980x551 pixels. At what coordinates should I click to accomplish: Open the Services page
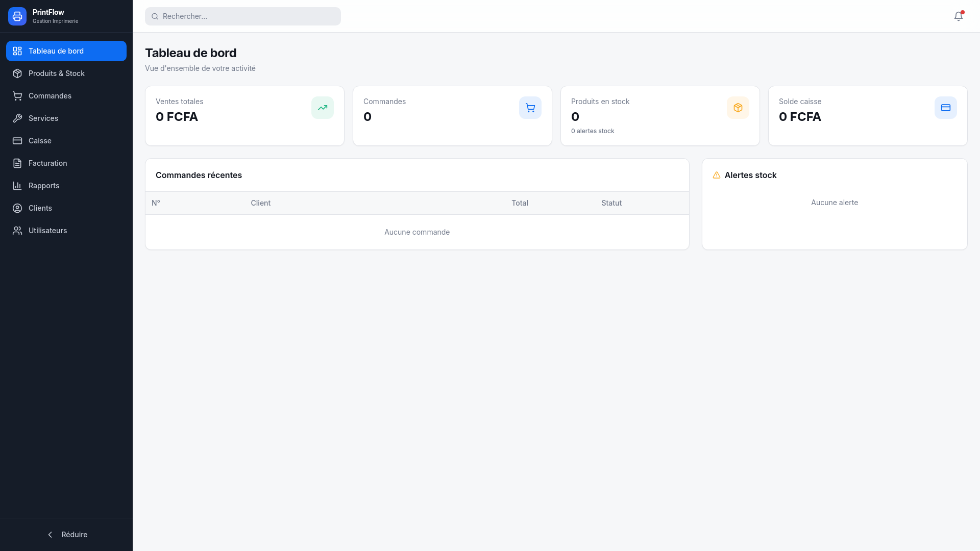pyautogui.click(x=66, y=118)
